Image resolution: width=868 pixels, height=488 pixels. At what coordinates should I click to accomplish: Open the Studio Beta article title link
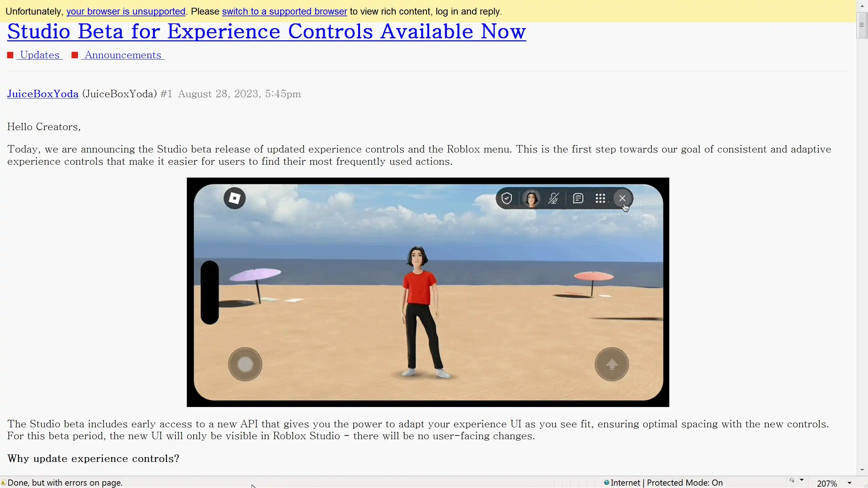pyautogui.click(x=267, y=31)
